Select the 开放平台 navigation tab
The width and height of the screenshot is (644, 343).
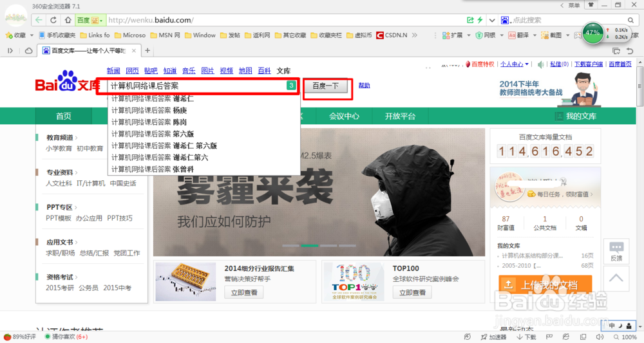(400, 116)
